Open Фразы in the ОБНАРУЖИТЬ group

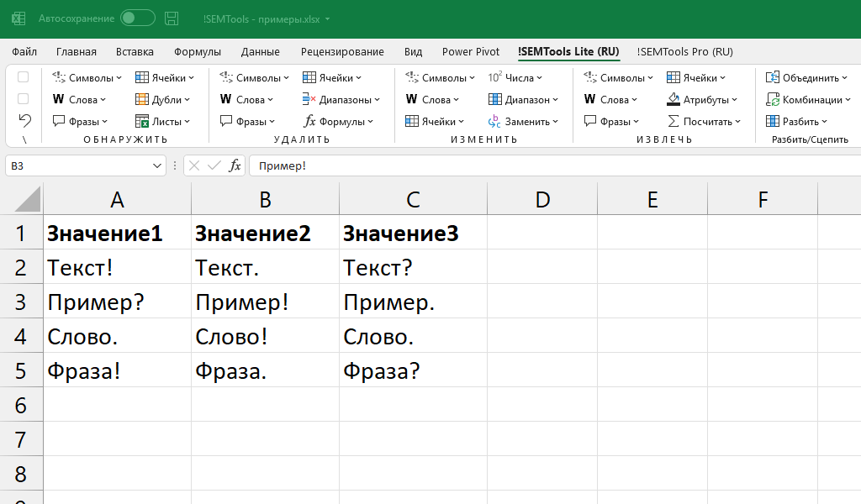[x=80, y=122]
